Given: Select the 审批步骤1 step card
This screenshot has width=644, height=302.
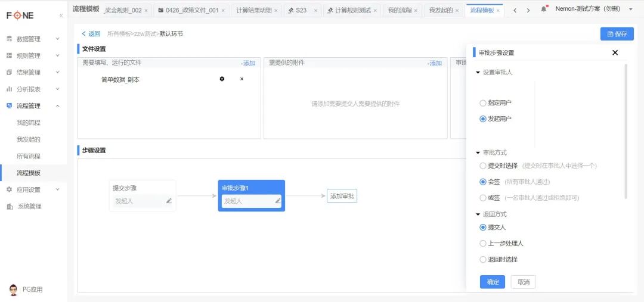Looking at the screenshot, I should 252,196.
